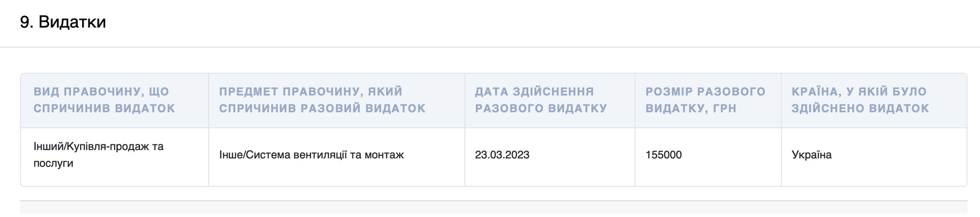Select the "Україна" country cell

[811, 155]
